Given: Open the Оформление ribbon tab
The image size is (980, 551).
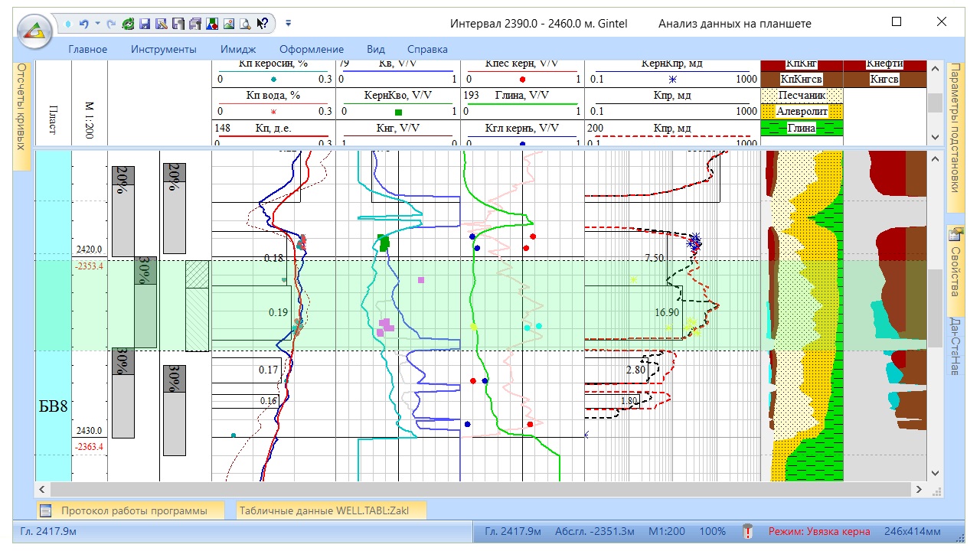Looking at the screenshot, I should pyautogui.click(x=311, y=49).
